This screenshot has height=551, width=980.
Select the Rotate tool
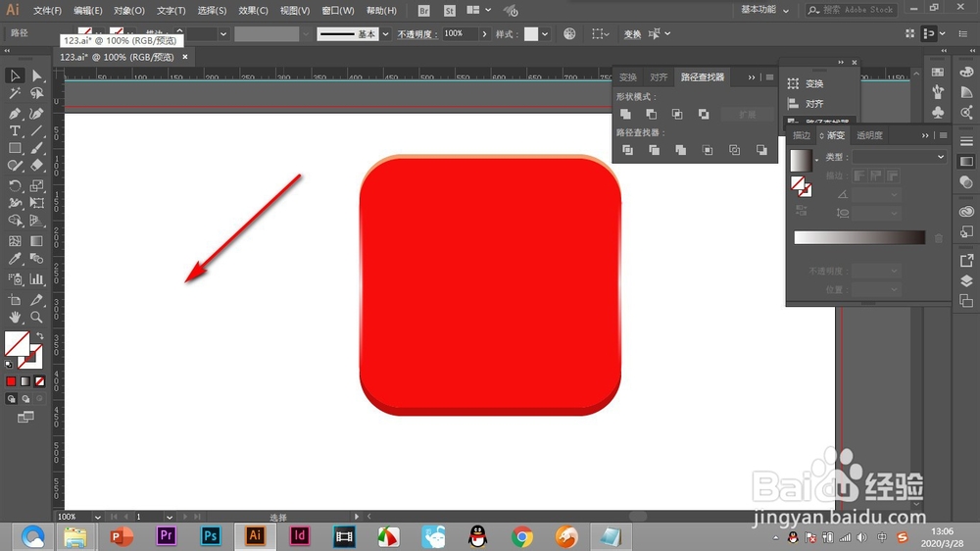(x=15, y=185)
